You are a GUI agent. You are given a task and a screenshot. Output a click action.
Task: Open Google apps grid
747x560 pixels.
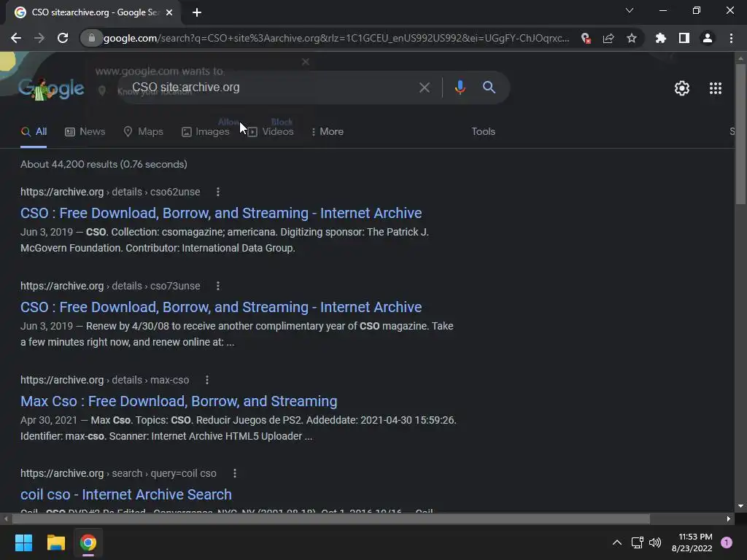click(716, 88)
